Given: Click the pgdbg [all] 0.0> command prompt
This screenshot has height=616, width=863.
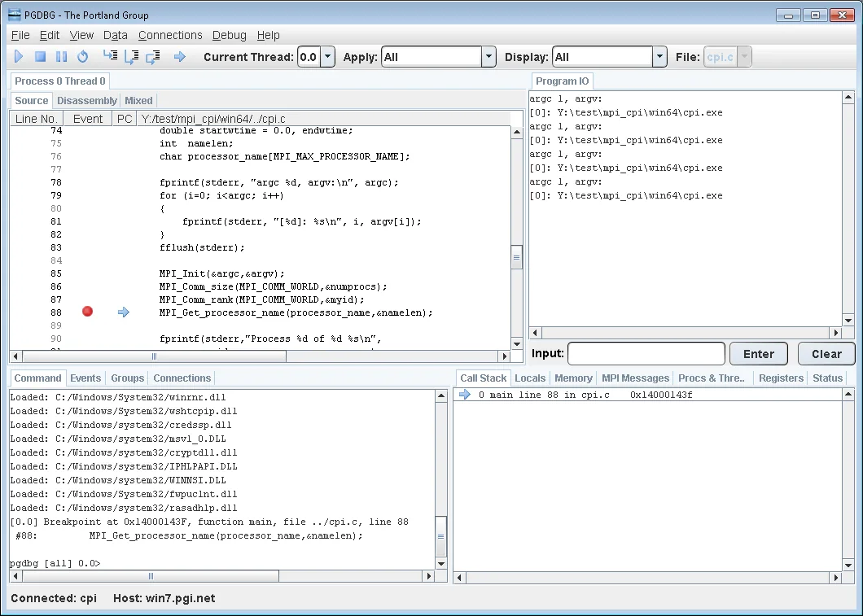Looking at the screenshot, I should (x=55, y=563).
